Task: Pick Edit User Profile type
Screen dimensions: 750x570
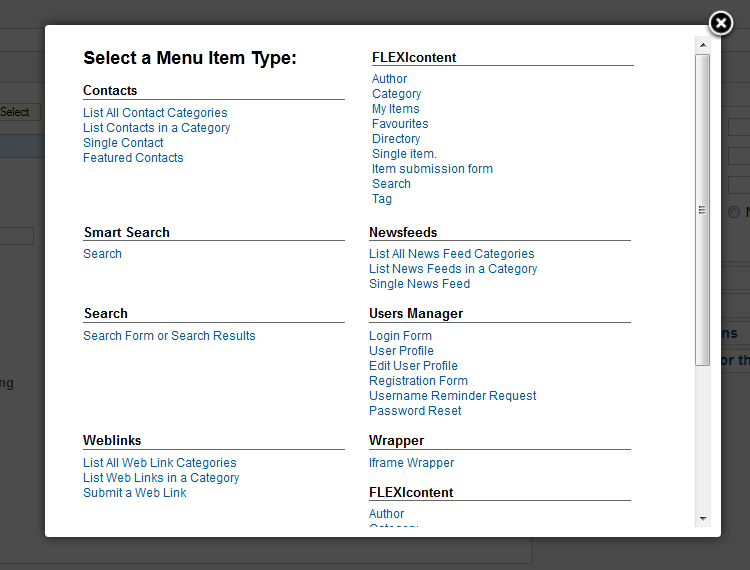Action: [x=413, y=366]
